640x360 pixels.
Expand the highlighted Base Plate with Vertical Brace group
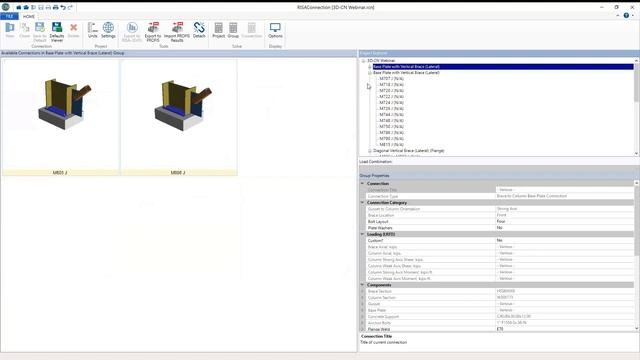370,67
